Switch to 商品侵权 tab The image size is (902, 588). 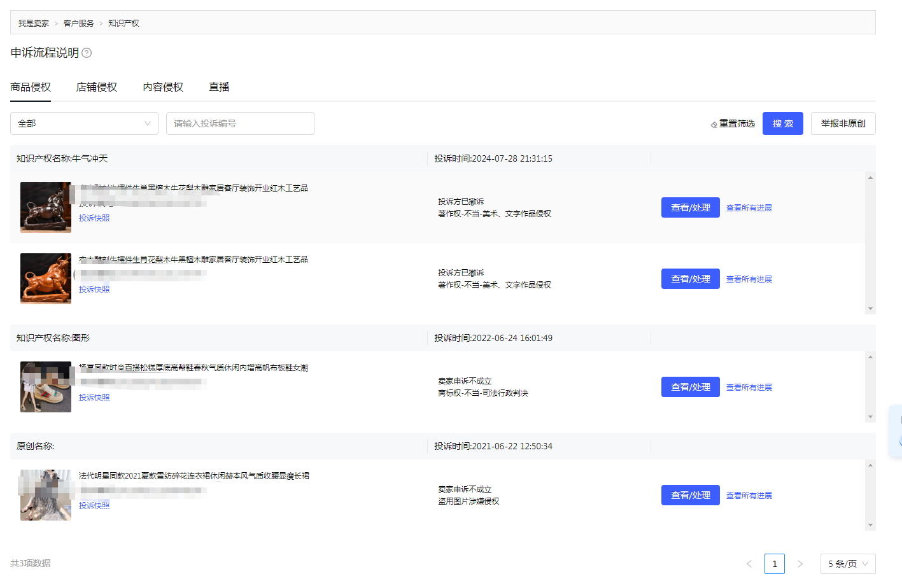point(31,87)
